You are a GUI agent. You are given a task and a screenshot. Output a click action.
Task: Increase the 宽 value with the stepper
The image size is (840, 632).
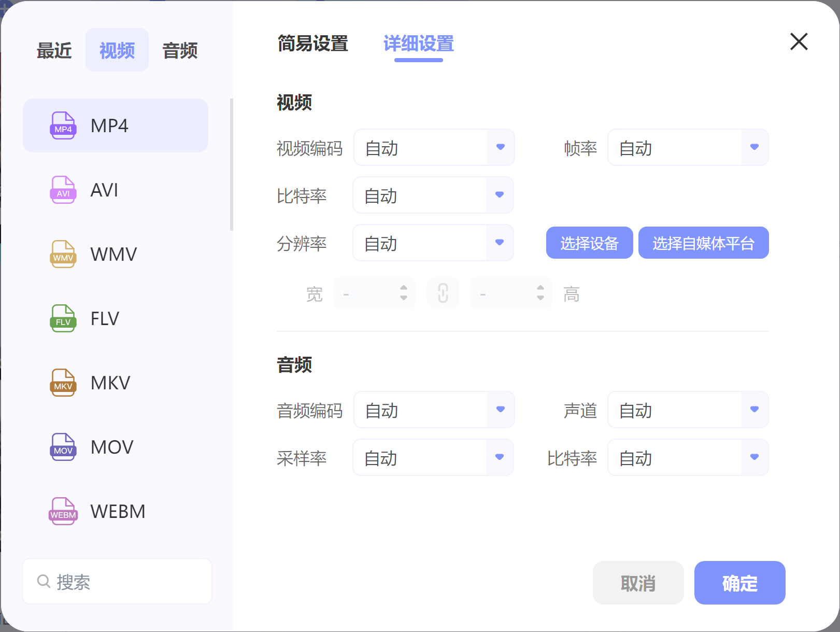coord(403,288)
